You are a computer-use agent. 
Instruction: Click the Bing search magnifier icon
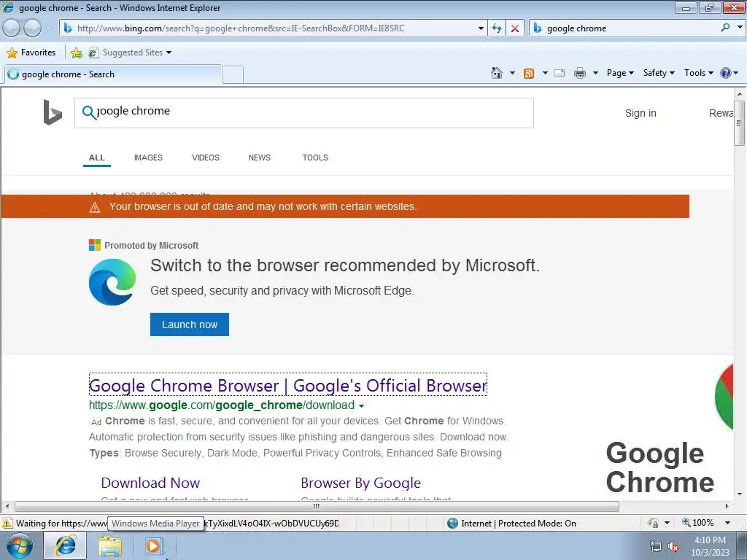tap(89, 112)
